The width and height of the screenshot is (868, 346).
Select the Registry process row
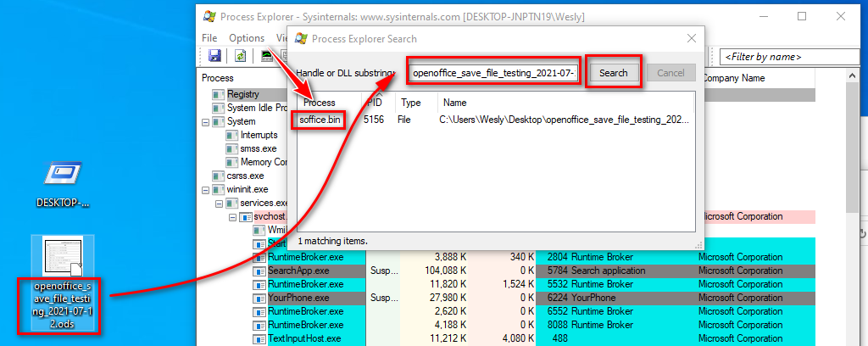[243, 95]
